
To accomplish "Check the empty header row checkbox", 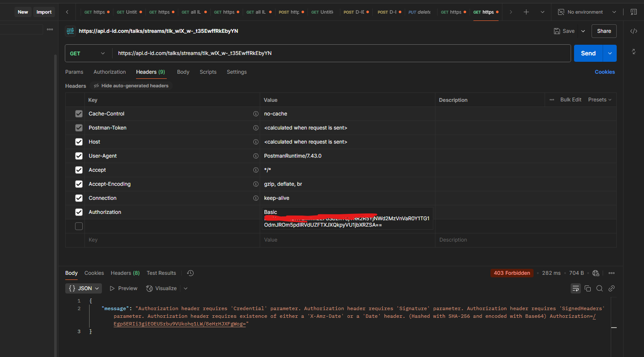I will click(x=79, y=226).
